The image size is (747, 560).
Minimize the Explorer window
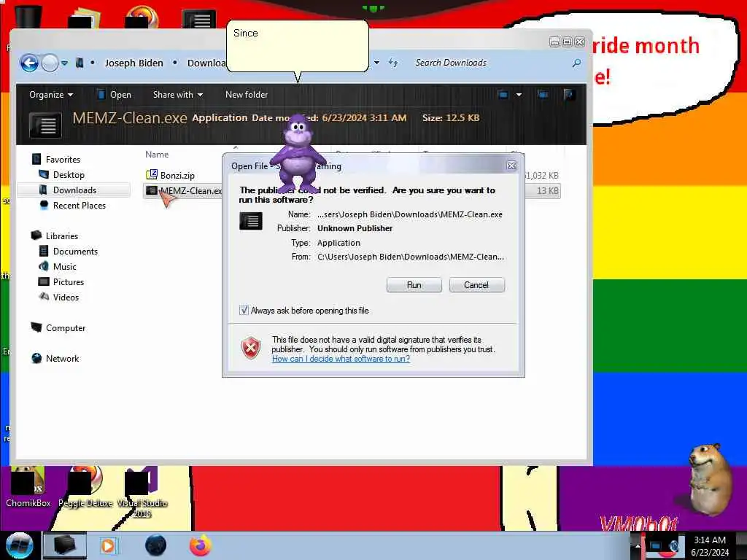click(x=554, y=42)
